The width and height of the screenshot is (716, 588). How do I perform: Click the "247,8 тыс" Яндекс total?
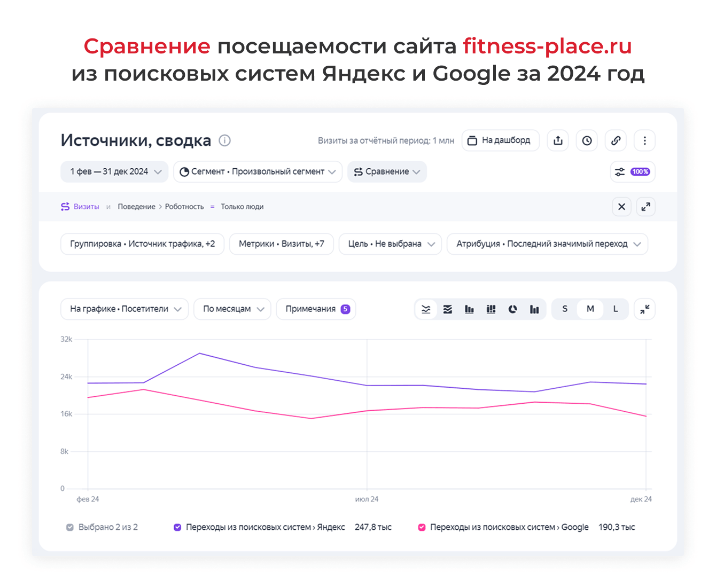[x=373, y=528]
